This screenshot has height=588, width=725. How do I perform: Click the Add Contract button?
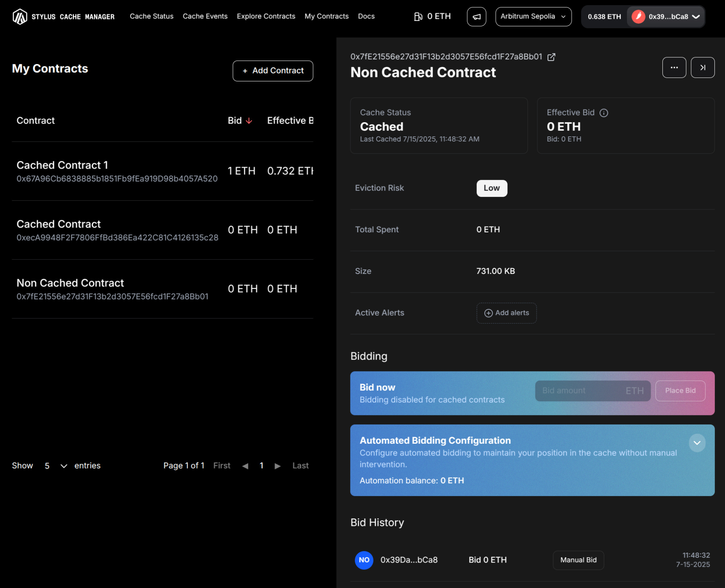point(273,71)
